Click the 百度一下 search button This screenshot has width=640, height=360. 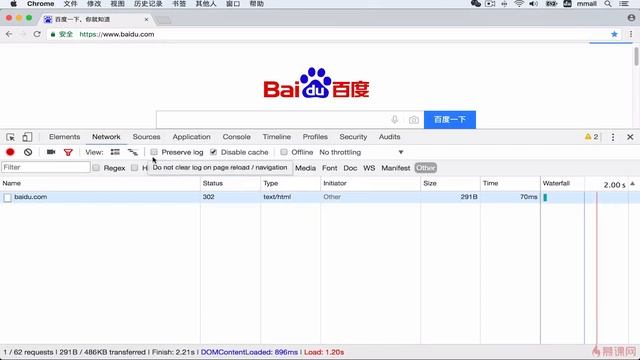pyautogui.click(x=450, y=120)
